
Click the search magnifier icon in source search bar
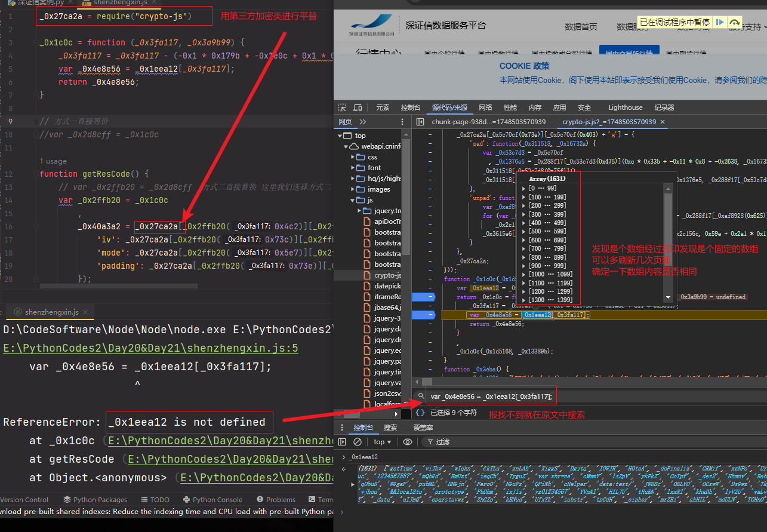point(421,396)
